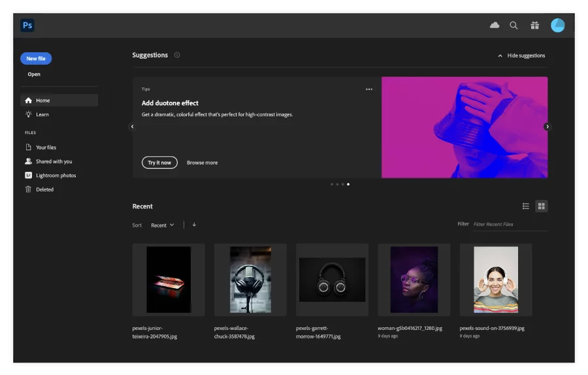The image size is (588, 375).
Task: Reverse sort order with arrow icon
Action: [x=194, y=225]
